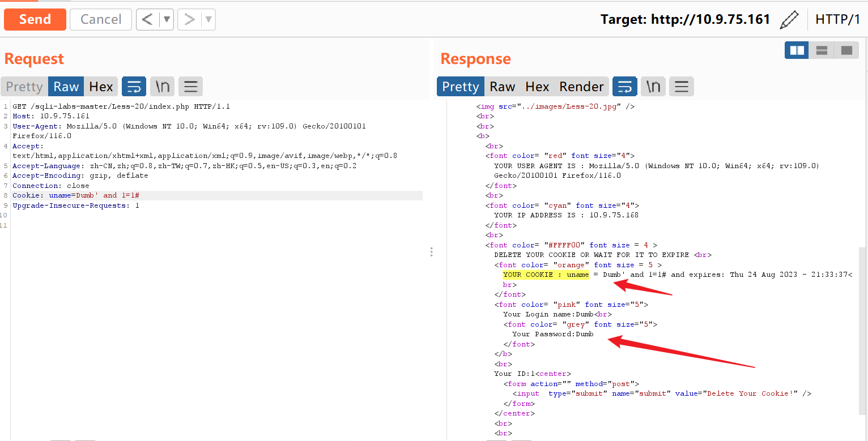Switch Response panel to Pretty tab

[x=461, y=87]
